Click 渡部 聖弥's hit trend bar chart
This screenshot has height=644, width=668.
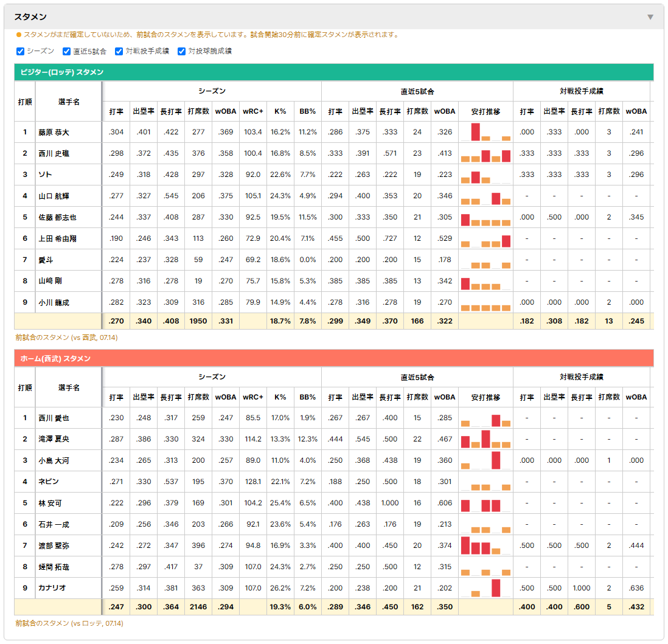pyautogui.click(x=485, y=545)
